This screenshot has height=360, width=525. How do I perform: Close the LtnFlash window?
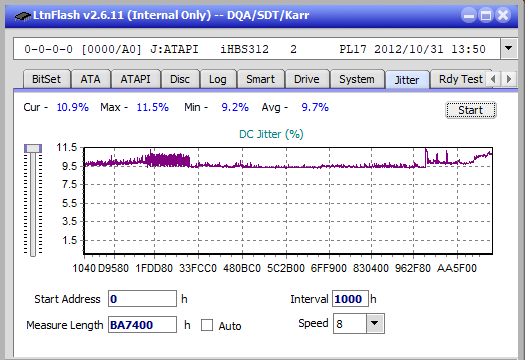click(503, 15)
